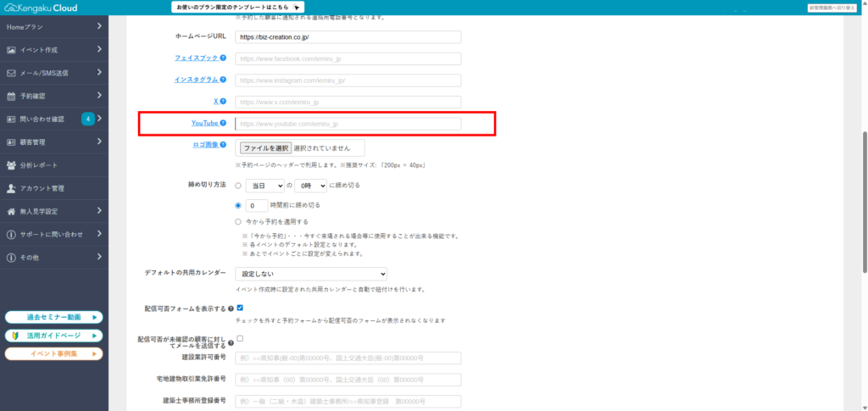Click the 分析レポート people icon

coord(11,165)
